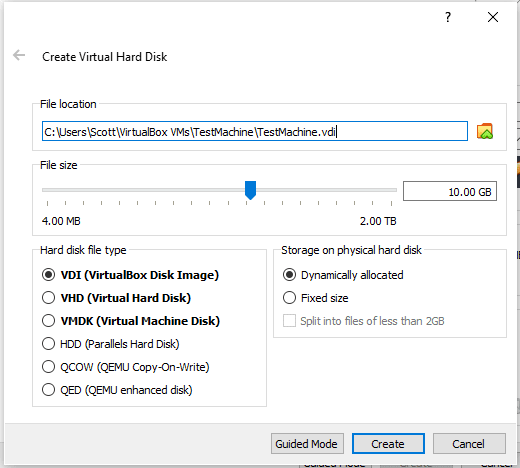The width and height of the screenshot is (520, 468).
Task: Click the Create button
Action: click(x=388, y=444)
